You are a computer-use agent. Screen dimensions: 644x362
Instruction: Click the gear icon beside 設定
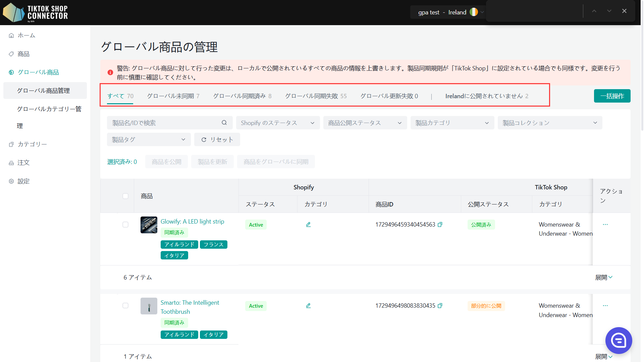11,181
